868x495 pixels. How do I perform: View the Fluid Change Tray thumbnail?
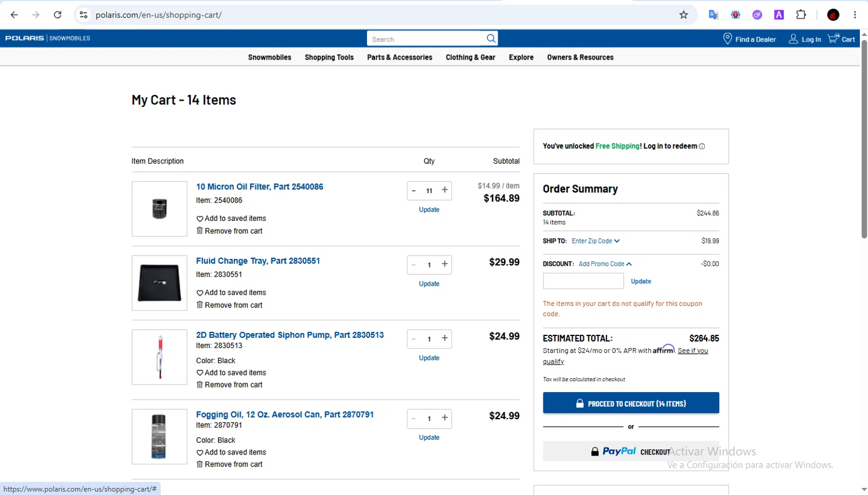pyautogui.click(x=160, y=283)
